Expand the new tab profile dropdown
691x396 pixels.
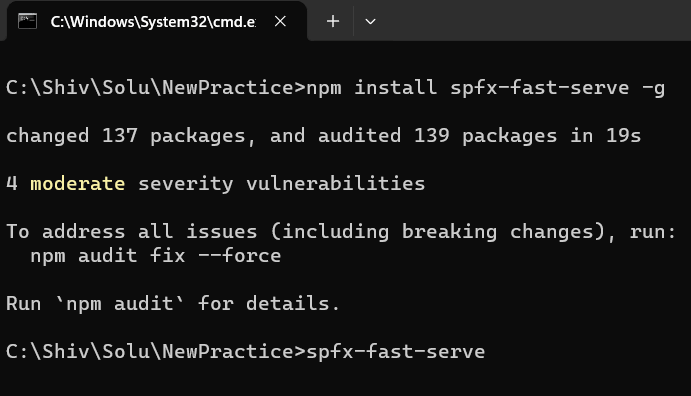(371, 21)
